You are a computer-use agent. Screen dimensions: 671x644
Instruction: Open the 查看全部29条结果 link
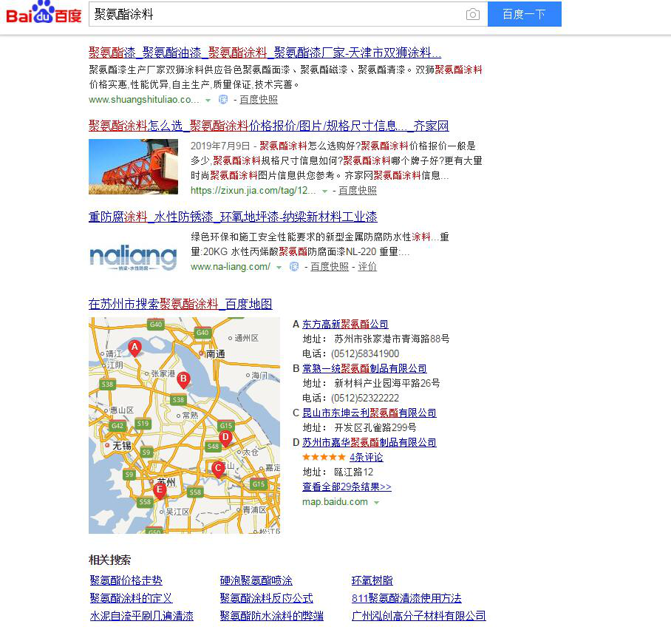click(x=347, y=487)
